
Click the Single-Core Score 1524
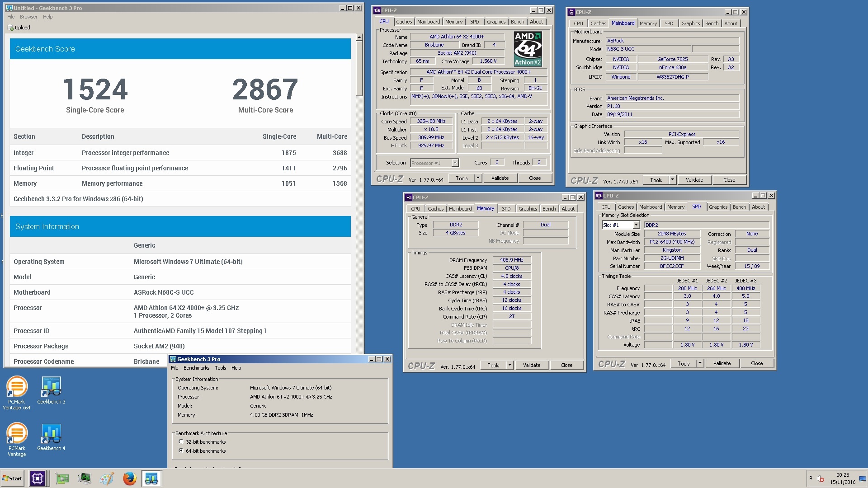coord(95,89)
